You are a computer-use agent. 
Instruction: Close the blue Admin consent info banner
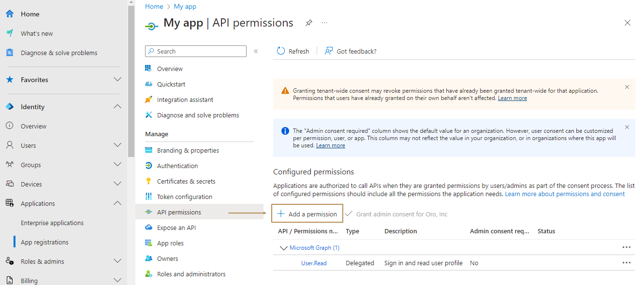pos(627,128)
